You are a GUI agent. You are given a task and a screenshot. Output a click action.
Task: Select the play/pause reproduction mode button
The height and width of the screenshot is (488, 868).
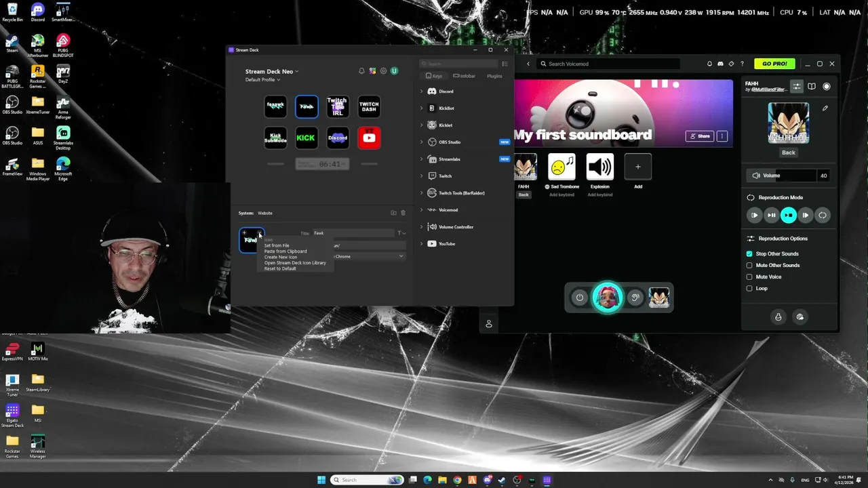tap(771, 215)
